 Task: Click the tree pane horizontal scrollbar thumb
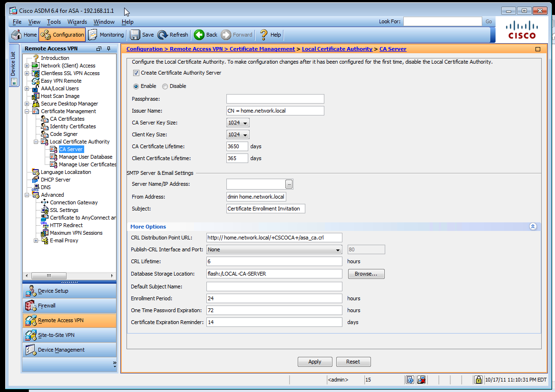coord(49,276)
